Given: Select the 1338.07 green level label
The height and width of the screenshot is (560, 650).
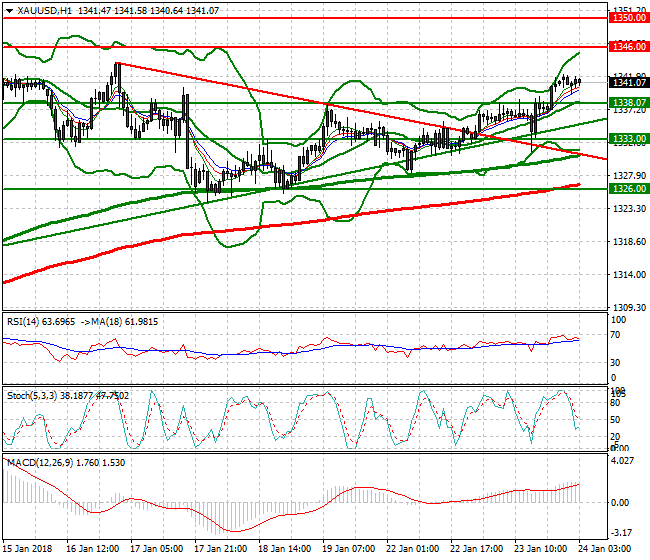Looking at the screenshot, I should (629, 102).
